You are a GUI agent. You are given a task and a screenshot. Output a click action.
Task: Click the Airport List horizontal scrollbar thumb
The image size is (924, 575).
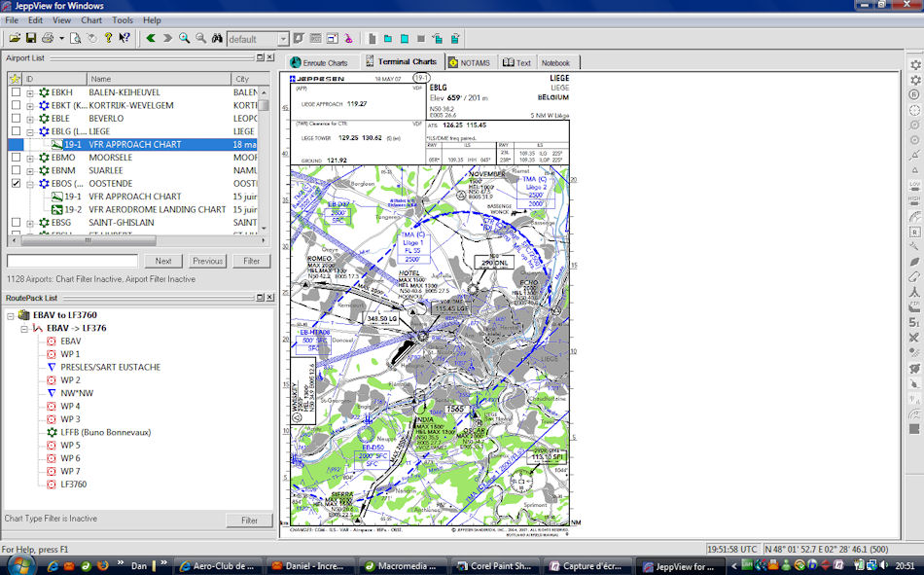click(x=89, y=240)
